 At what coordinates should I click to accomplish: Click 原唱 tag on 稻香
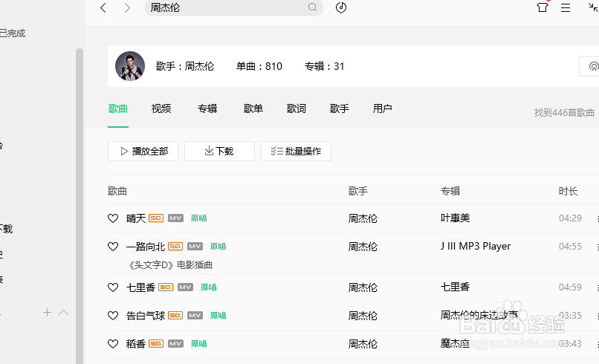coord(198,344)
